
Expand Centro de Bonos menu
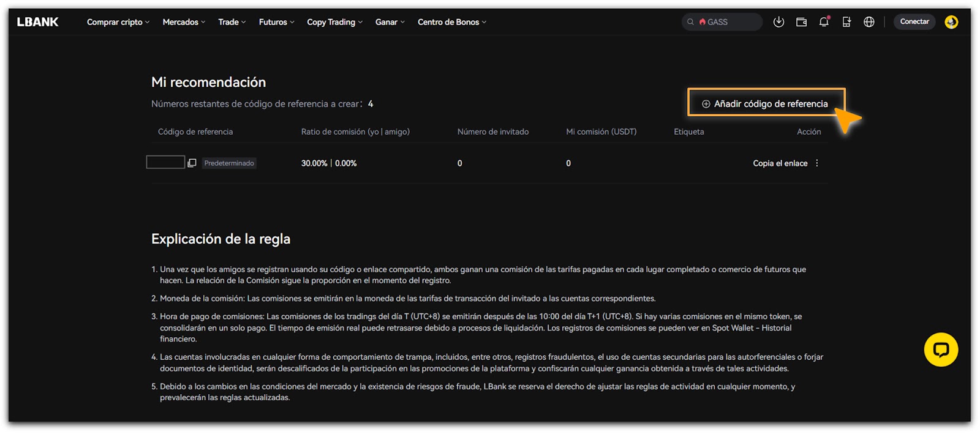452,22
